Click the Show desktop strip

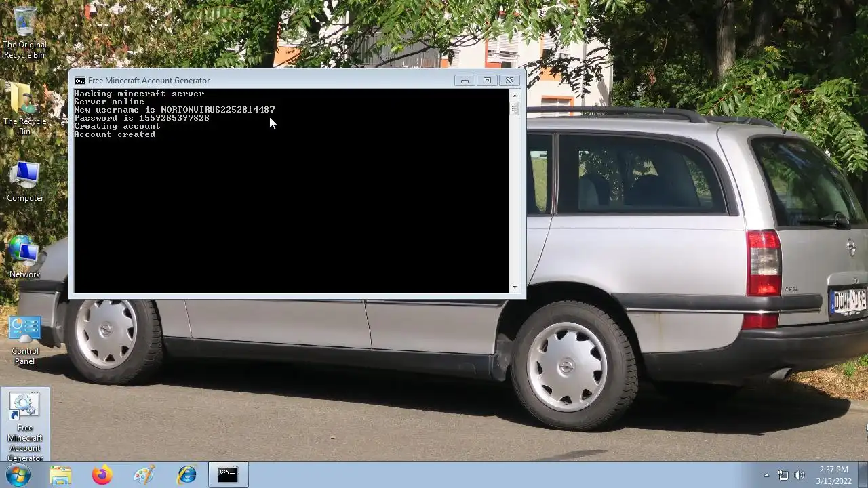(863, 475)
